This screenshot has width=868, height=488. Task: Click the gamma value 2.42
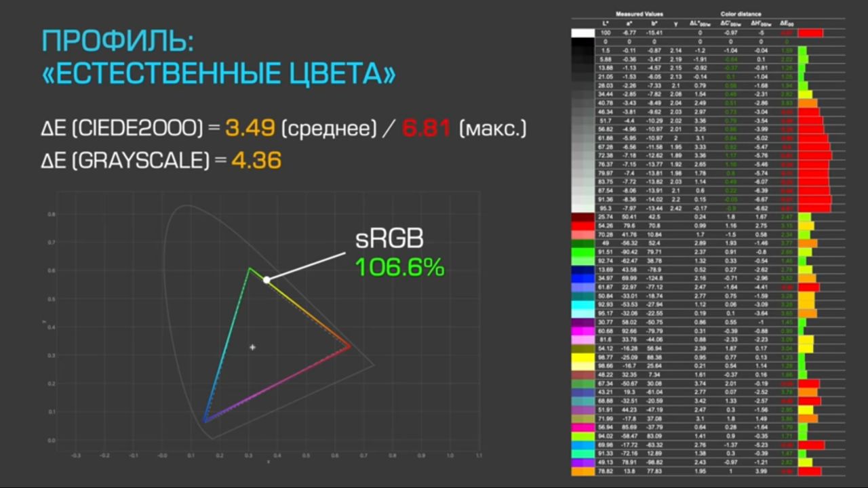[x=675, y=208]
